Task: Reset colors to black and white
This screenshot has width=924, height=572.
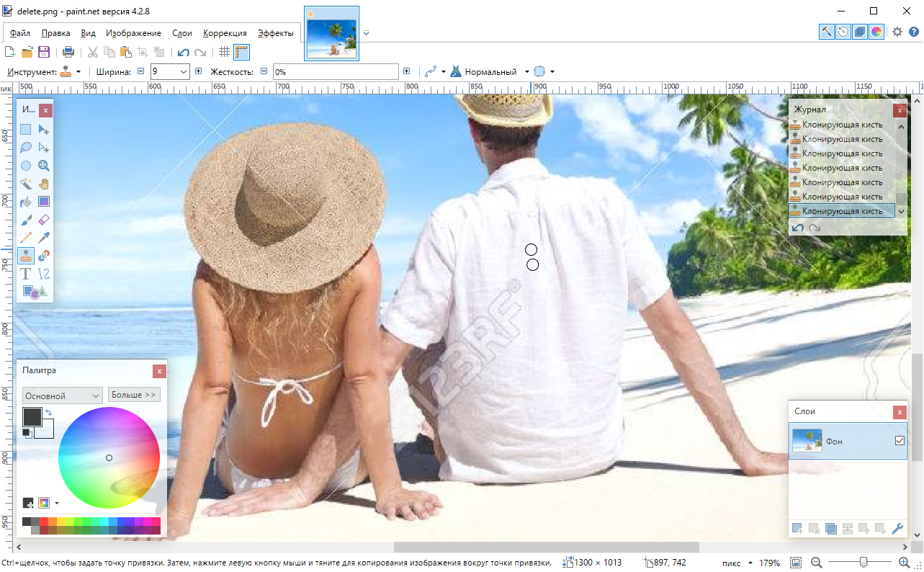Action: (x=27, y=433)
